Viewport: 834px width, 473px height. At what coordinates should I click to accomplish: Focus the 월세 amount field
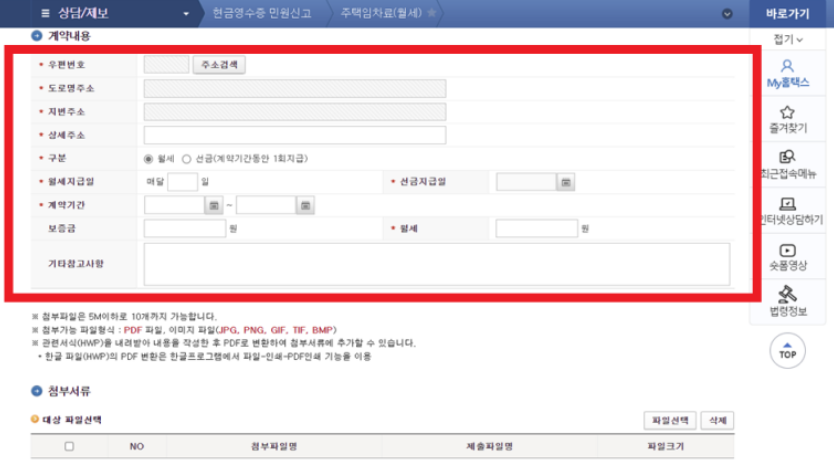(x=537, y=229)
